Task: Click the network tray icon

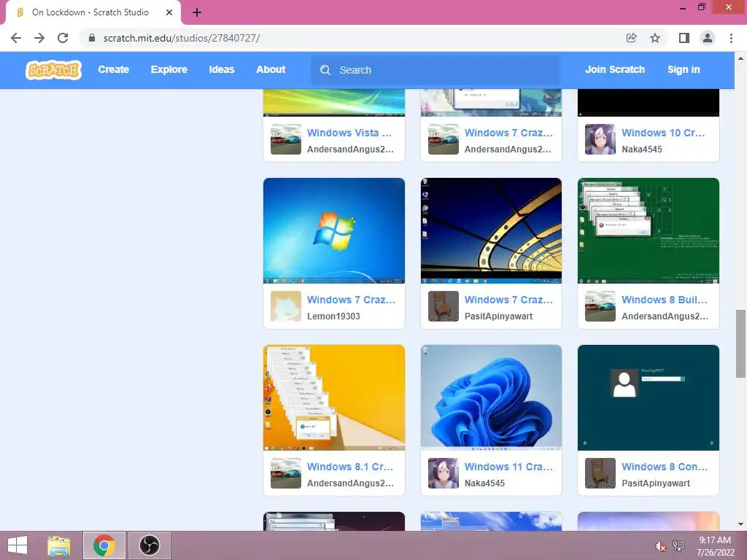Action: tap(678, 546)
